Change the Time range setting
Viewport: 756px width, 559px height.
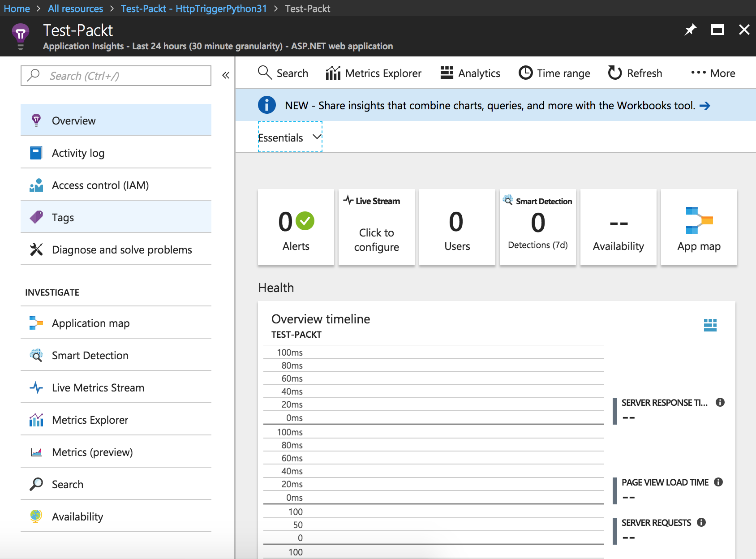click(554, 73)
